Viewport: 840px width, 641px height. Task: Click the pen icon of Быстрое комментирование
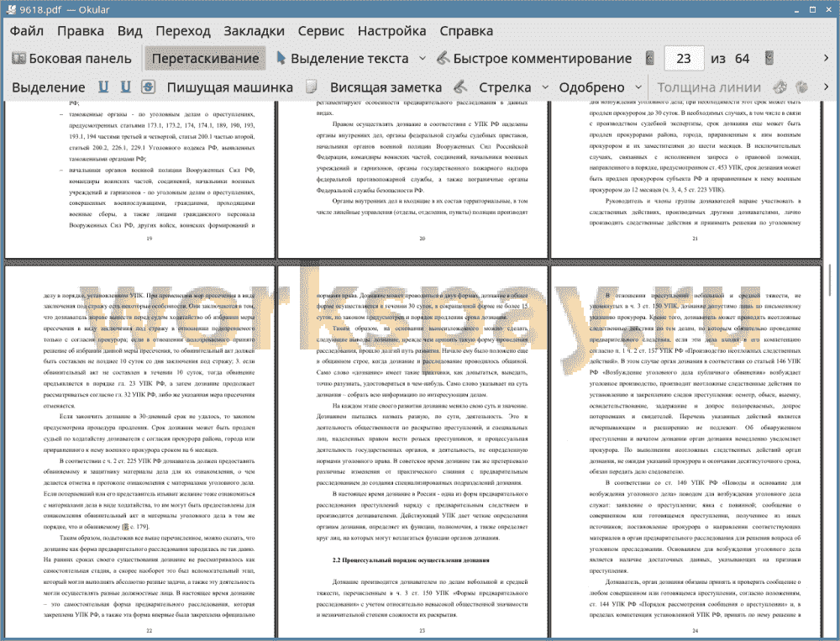pyautogui.click(x=443, y=58)
